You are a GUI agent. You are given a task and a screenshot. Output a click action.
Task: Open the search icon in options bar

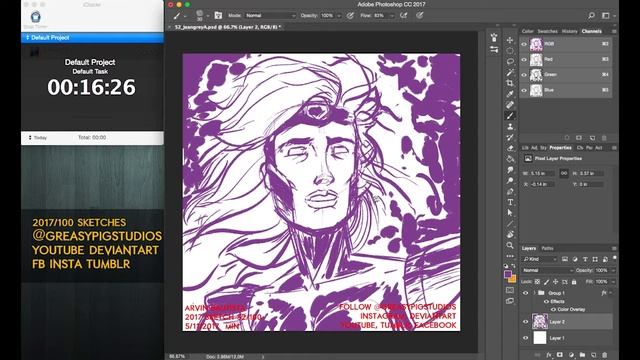[591, 16]
